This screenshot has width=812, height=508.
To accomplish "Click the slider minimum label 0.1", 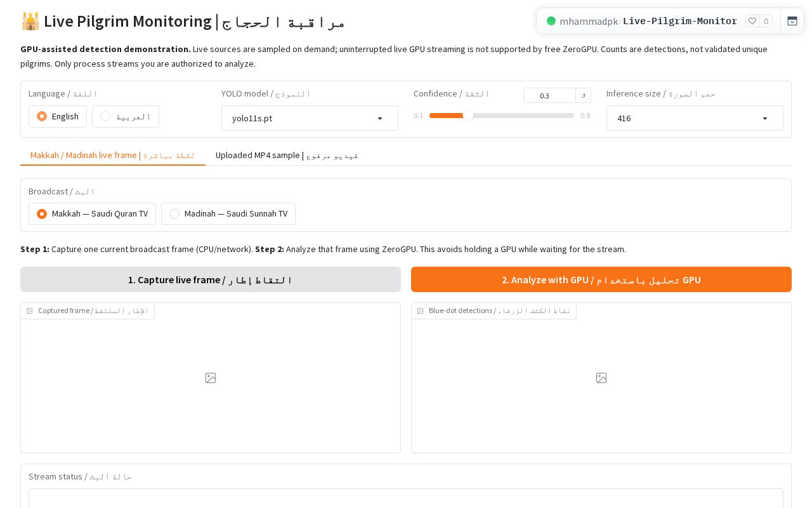I will pyautogui.click(x=419, y=116).
